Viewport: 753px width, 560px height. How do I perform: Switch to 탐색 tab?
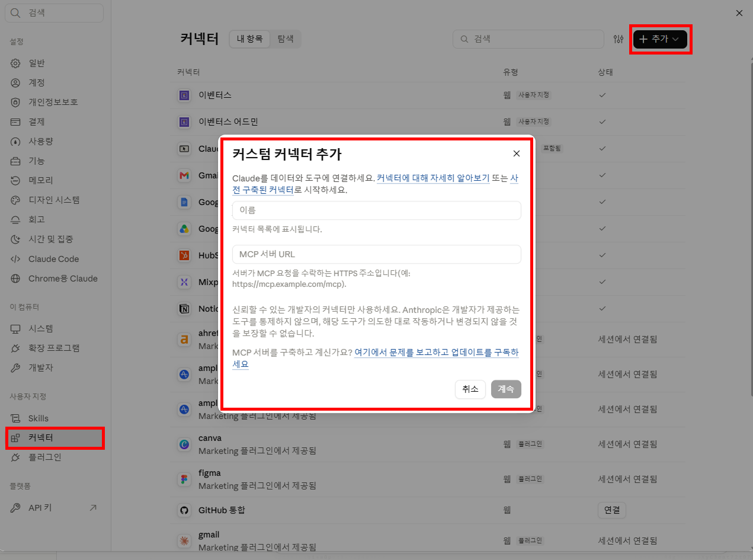286,39
